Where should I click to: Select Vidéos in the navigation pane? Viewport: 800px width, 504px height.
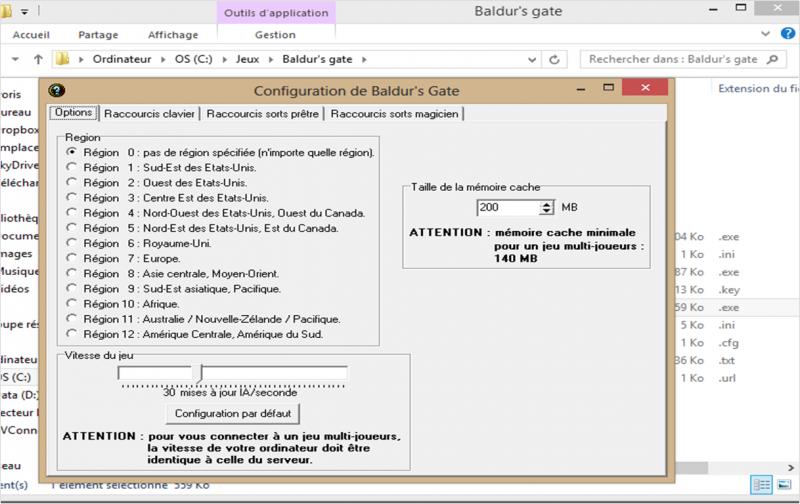point(15,289)
